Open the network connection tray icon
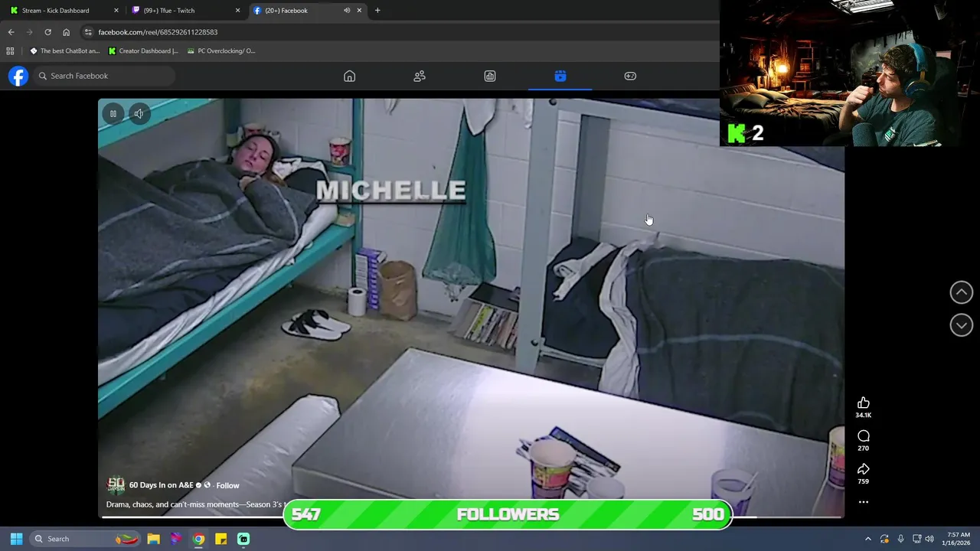This screenshot has height=551, width=980. coord(916,539)
